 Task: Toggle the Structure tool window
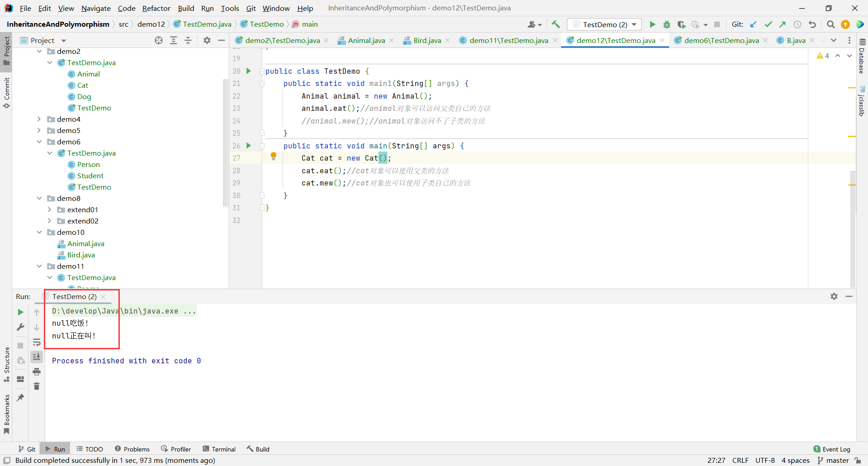pos(7,365)
